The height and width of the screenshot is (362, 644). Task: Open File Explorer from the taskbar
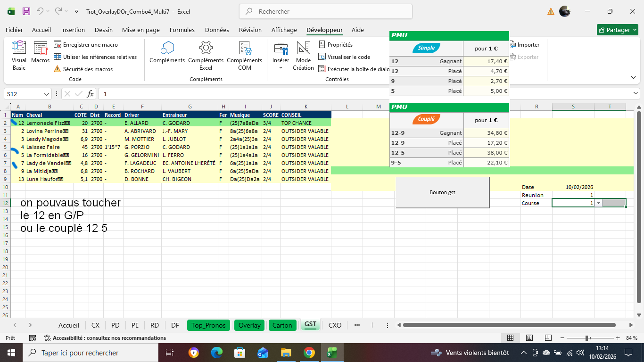(x=286, y=353)
